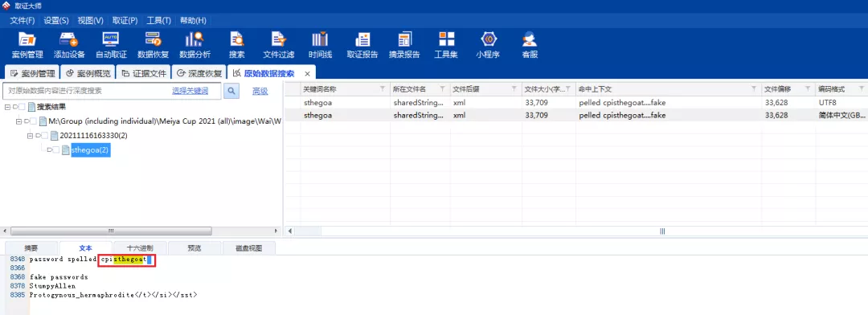Open the 数据分析 tool
Viewport: 868px width, 315px height.
(x=194, y=45)
